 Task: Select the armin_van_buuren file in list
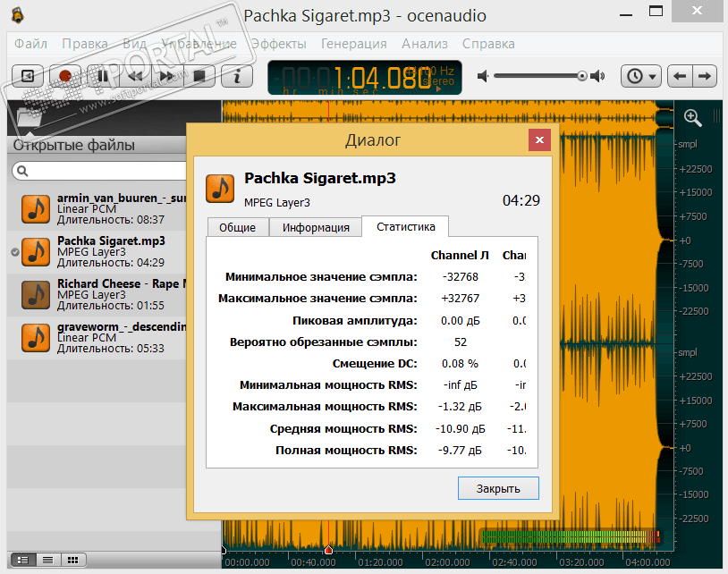97,209
